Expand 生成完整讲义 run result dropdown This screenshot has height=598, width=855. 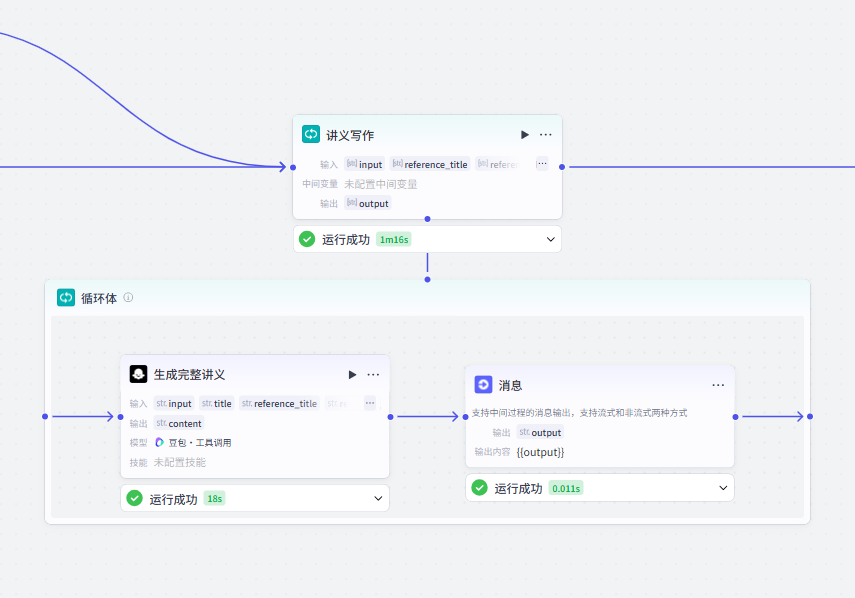click(x=378, y=498)
